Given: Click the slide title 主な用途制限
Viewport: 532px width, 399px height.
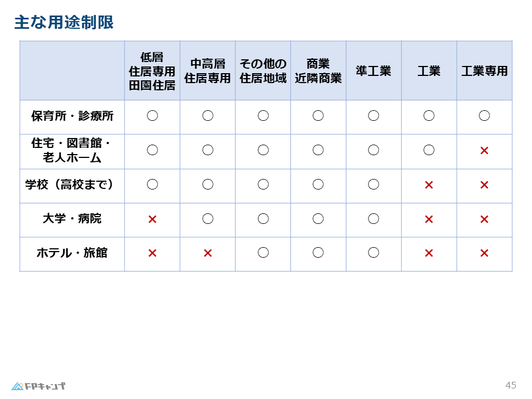Looking at the screenshot, I should (64, 22).
